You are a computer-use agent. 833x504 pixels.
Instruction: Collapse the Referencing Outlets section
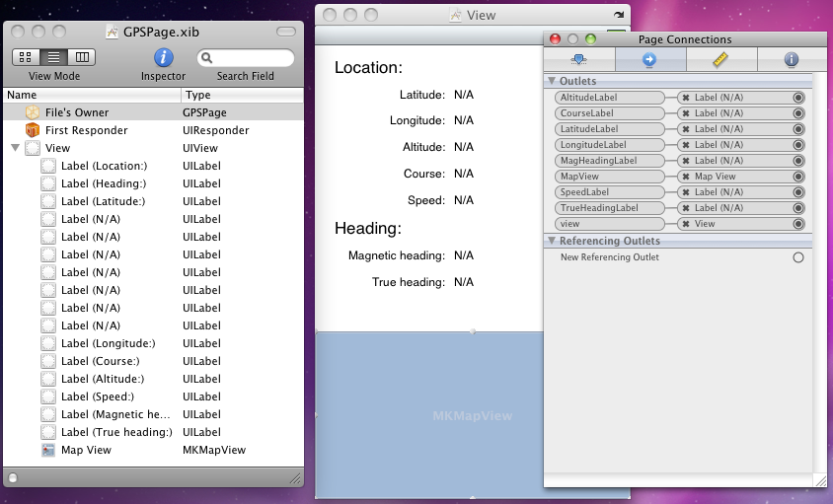click(552, 241)
